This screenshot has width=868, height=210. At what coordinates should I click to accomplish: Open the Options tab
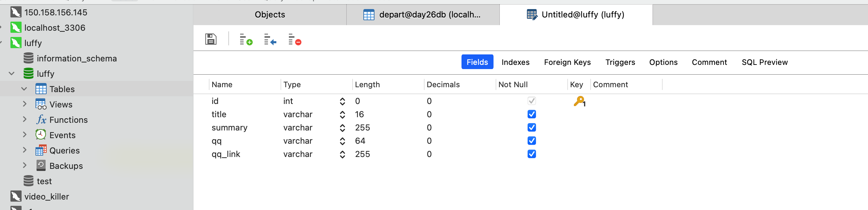[x=663, y=62]
